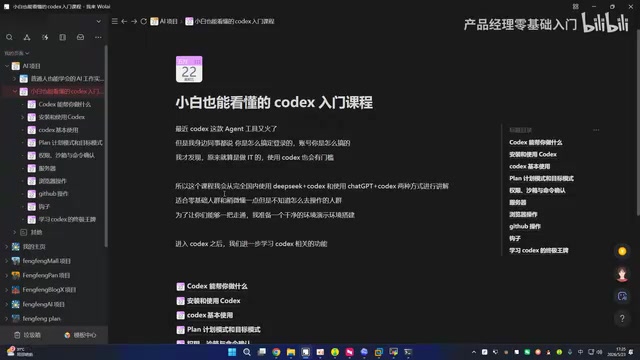Jump to 服务器 in outline panel
This screenshot has height=360, width=640.
518,202
